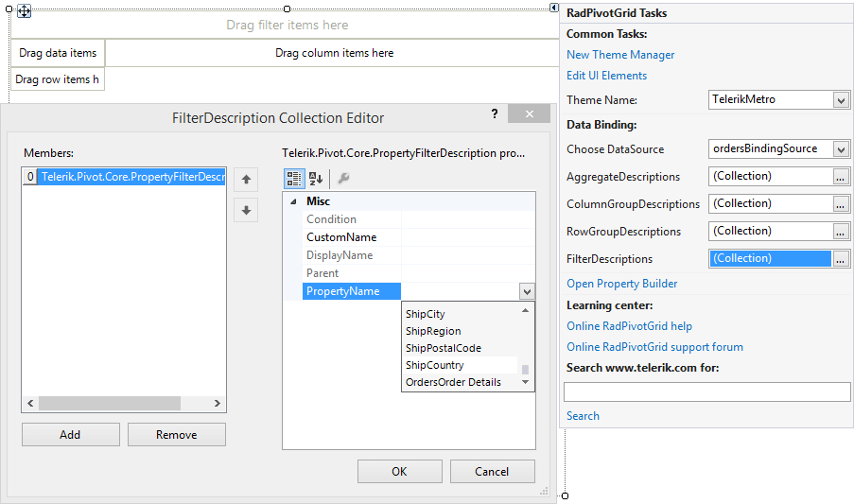The height and width of the screenshot is (504, 854).
Task: Click the telerik.com search input field
Action: tap(707, 391)
